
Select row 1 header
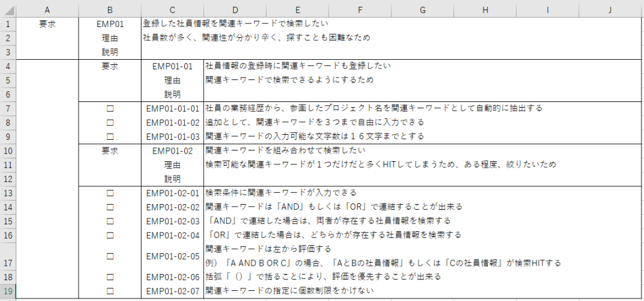[8, 24]
